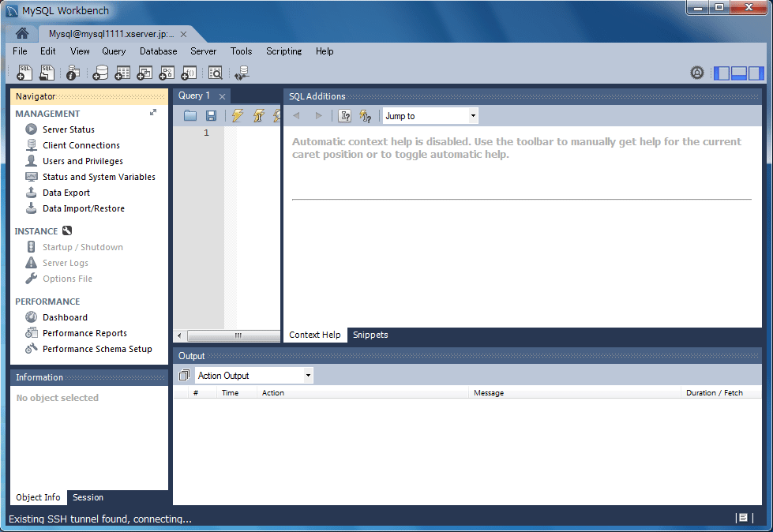The image size is (773, 532).
Task: Open a SQL script file from toolbar
Action: (x=47, y=73)
